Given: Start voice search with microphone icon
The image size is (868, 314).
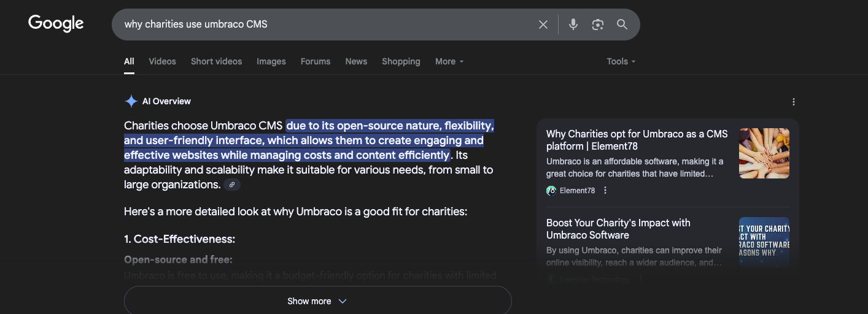Looking at the screenshot, I should (573, 25).
